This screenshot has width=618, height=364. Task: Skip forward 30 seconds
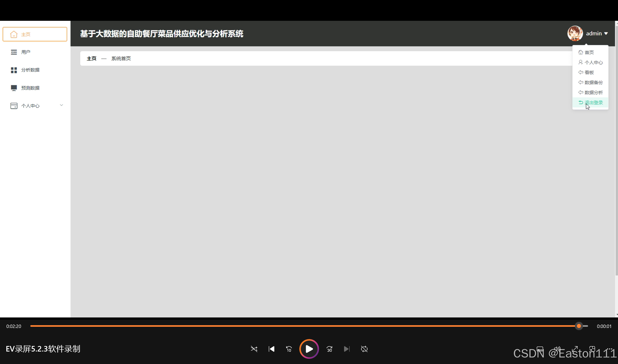coord(329,349)
